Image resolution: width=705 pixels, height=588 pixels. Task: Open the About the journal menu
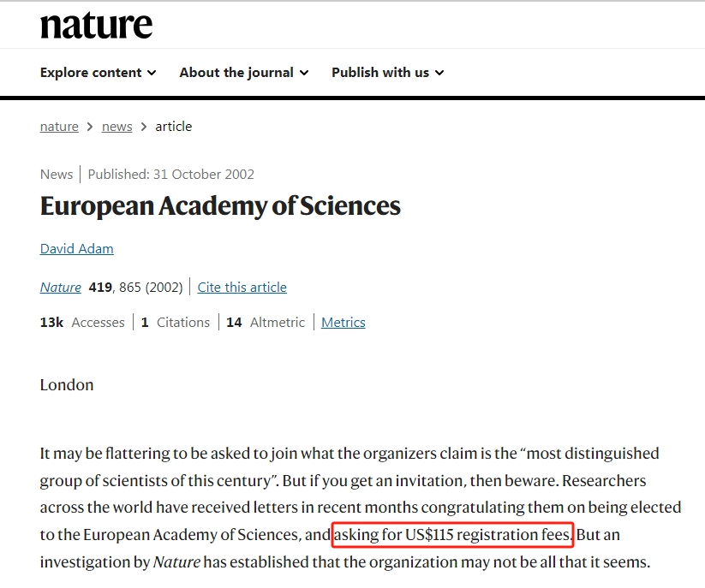[244, 72]
